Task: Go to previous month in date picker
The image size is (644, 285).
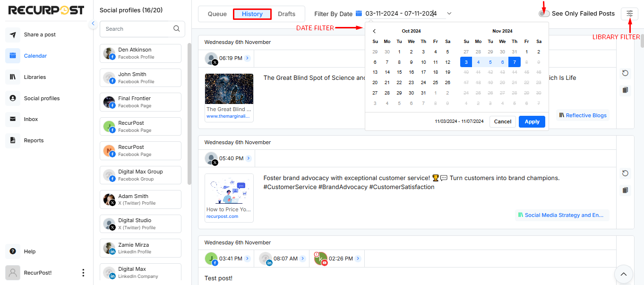Action: click(x=374, y=31)
